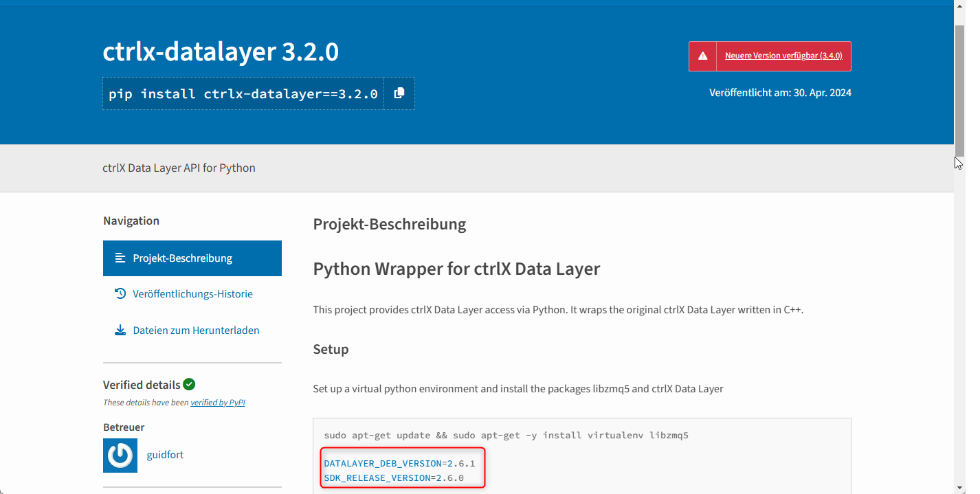Click the copy icon beside the pip command
Screen dimensions: 980x494
399,93
